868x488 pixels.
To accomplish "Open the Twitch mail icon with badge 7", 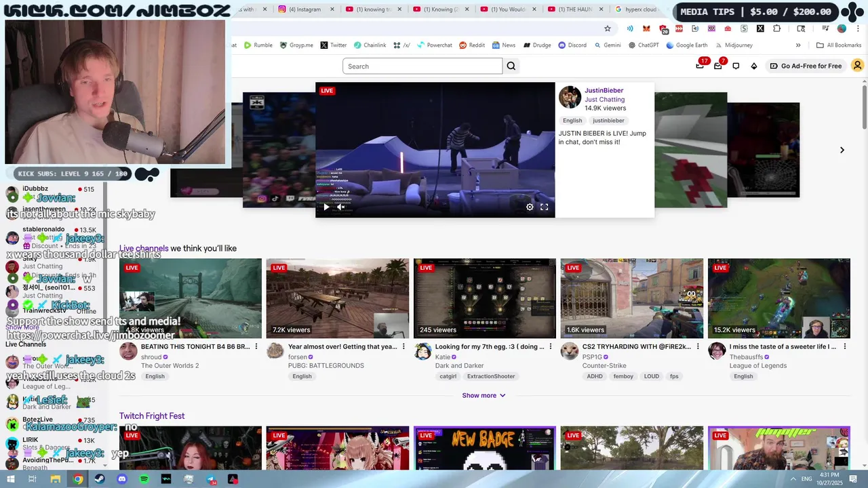I will coord(718,66).
